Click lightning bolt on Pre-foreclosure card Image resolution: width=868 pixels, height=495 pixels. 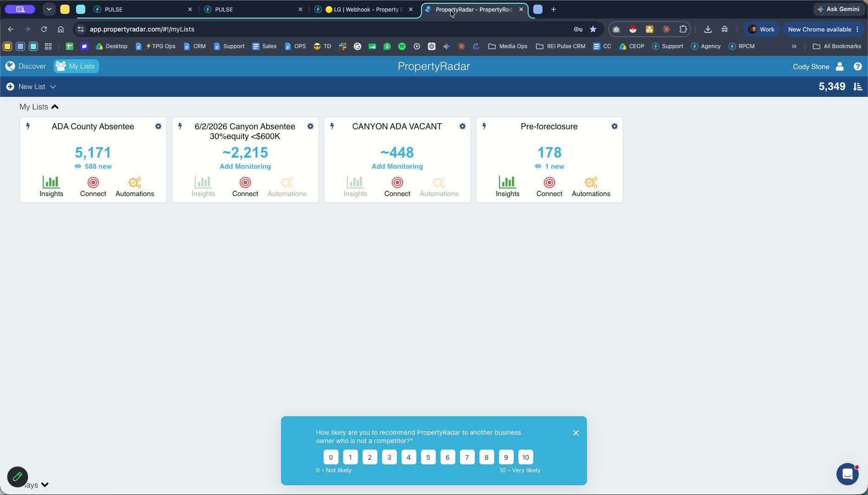click(485, 126)
